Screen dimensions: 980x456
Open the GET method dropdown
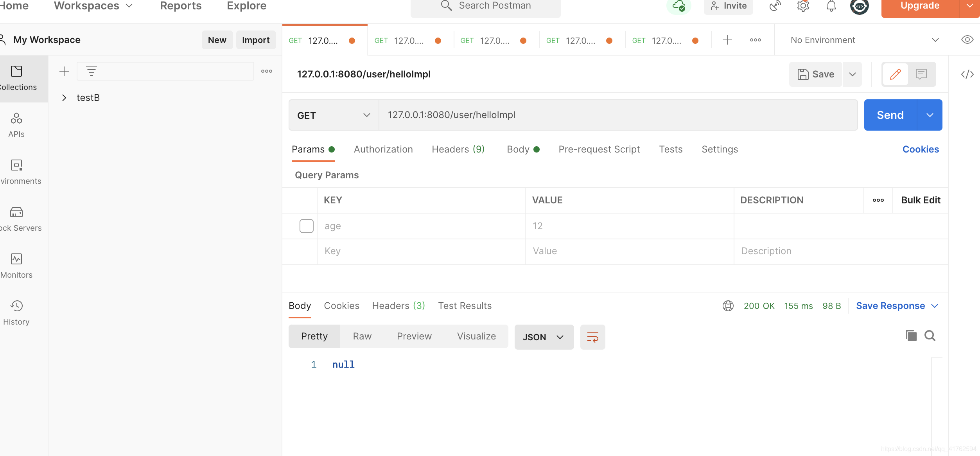pos(334,115)
